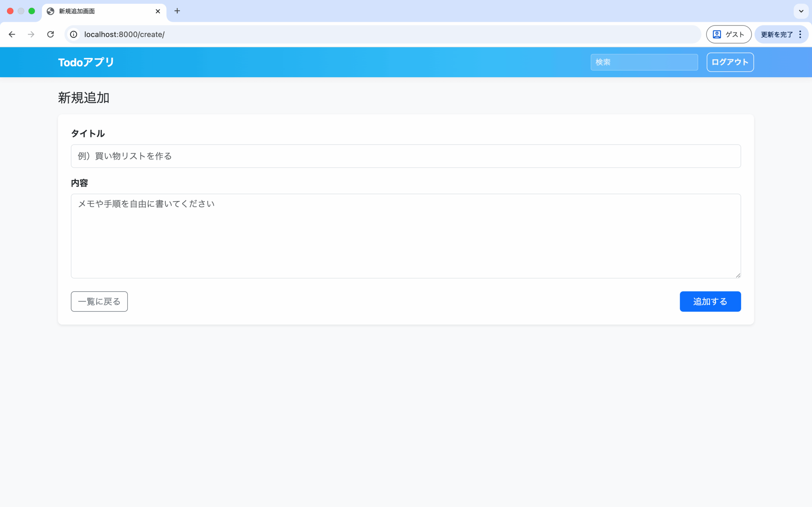Click the browser forward arrow
The width and height of the screenshot is (812, 507).
click(x=31, y=34)
